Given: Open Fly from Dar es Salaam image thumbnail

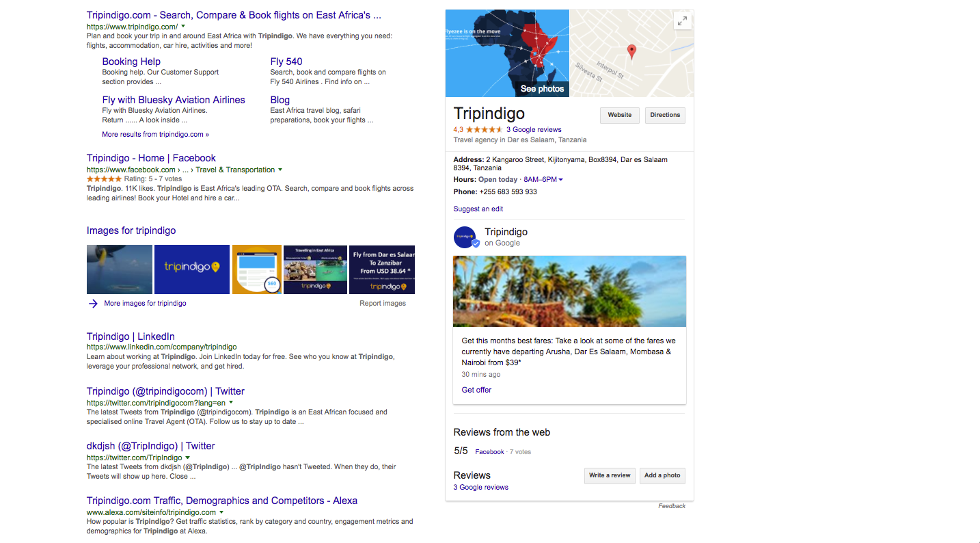Looking at the screenshot, I should pyautogui.click(x=382, y=269).
